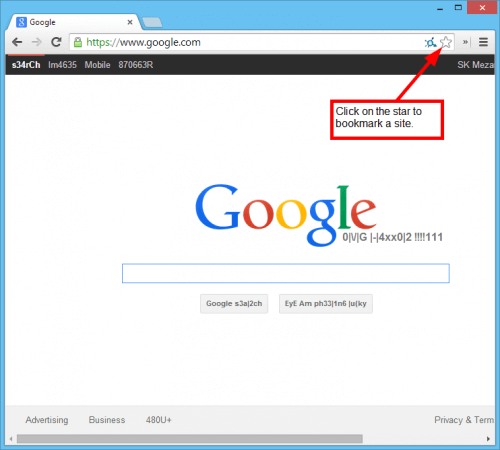Maximize the Chrome window

click(458, 7)
